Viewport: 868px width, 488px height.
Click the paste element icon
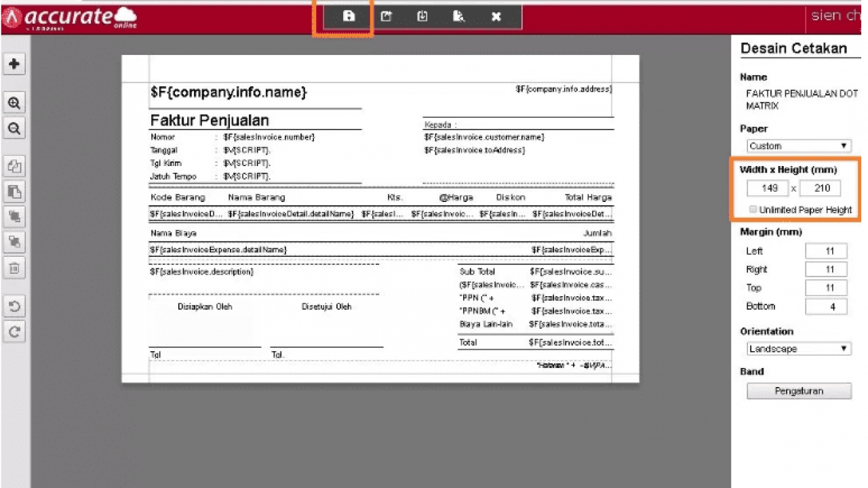click(14, 191)
